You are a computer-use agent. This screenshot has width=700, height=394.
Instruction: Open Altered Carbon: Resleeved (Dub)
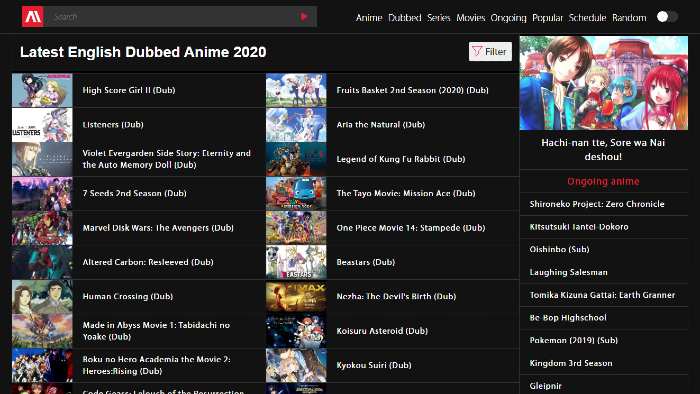coord(148,262)
